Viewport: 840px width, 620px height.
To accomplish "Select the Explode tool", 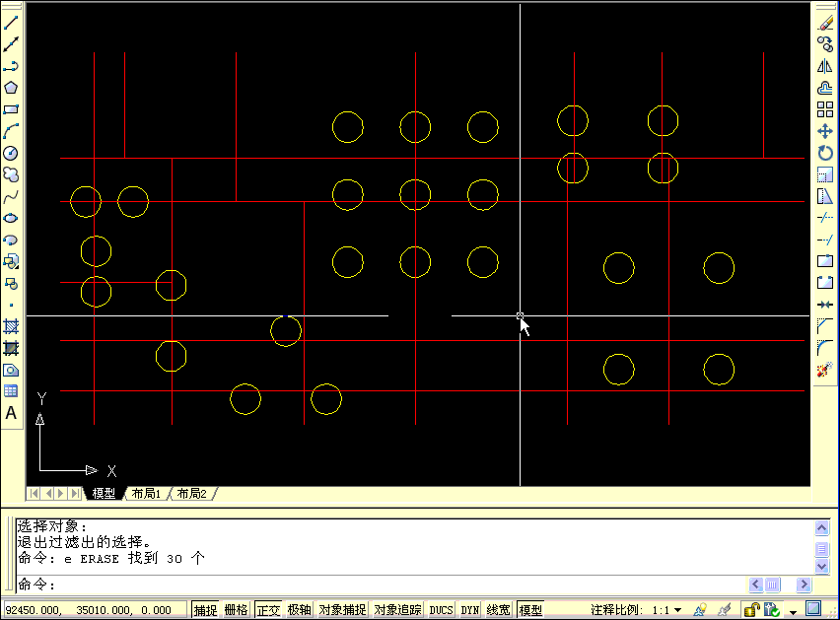I will pyautogui.click(x=825, y=370).
